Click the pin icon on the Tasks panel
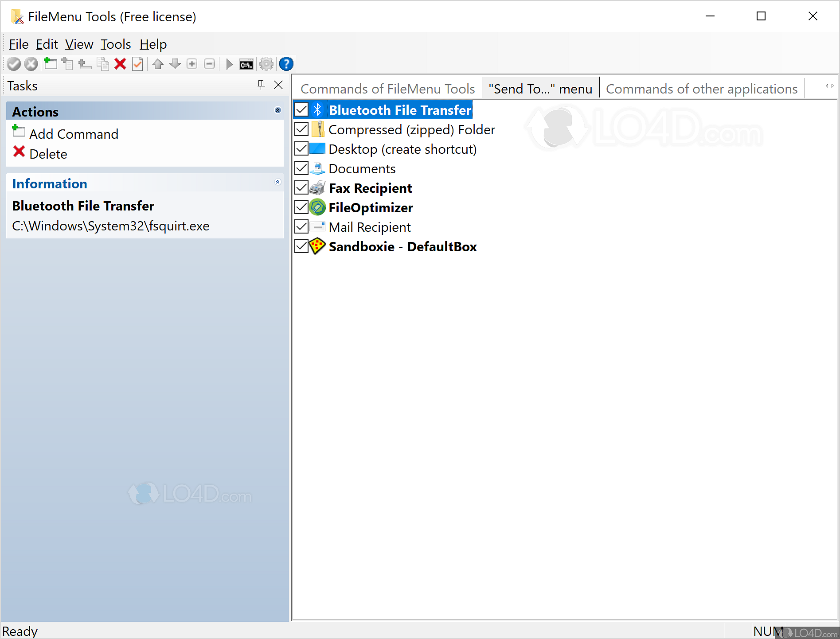 (x=261, y=85)
